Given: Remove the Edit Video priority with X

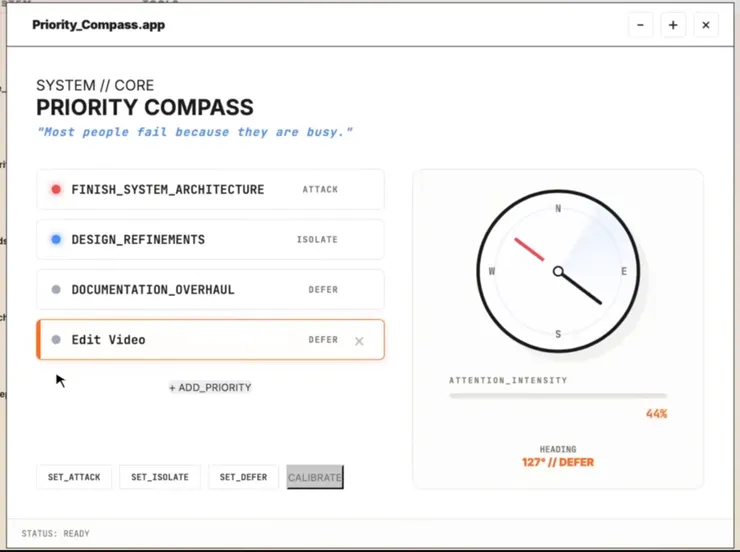Looking at the screenshot, I should [x=359, y=341].
